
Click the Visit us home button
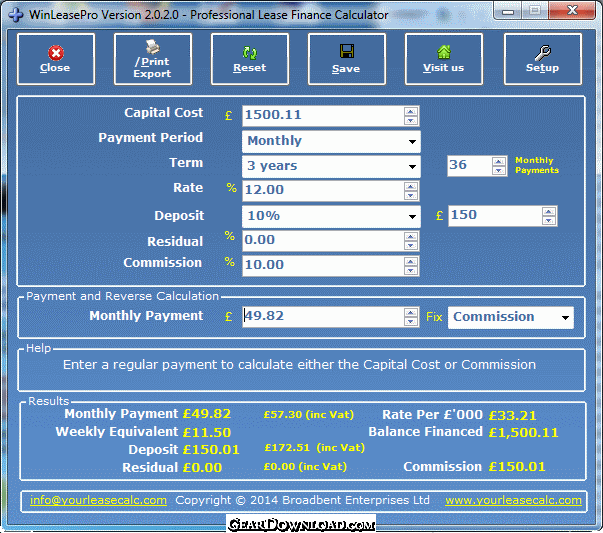click(x=444, y=59)
